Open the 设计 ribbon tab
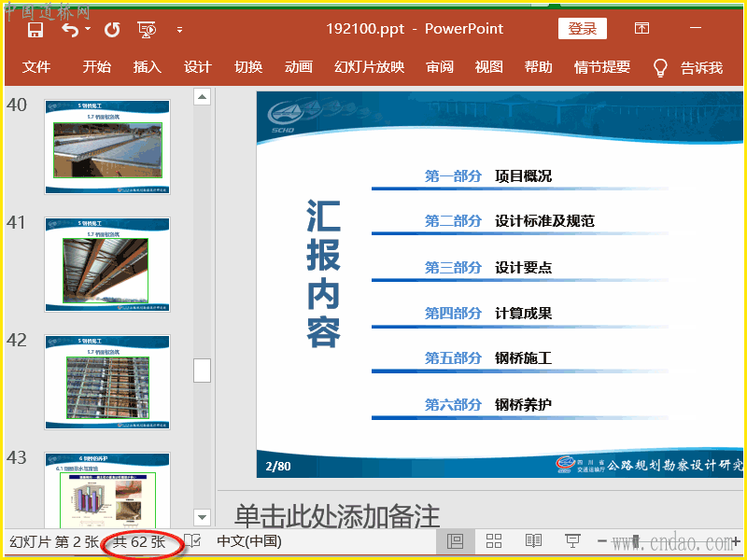Screen dimensions: 747x560 (x=198, y=67)
